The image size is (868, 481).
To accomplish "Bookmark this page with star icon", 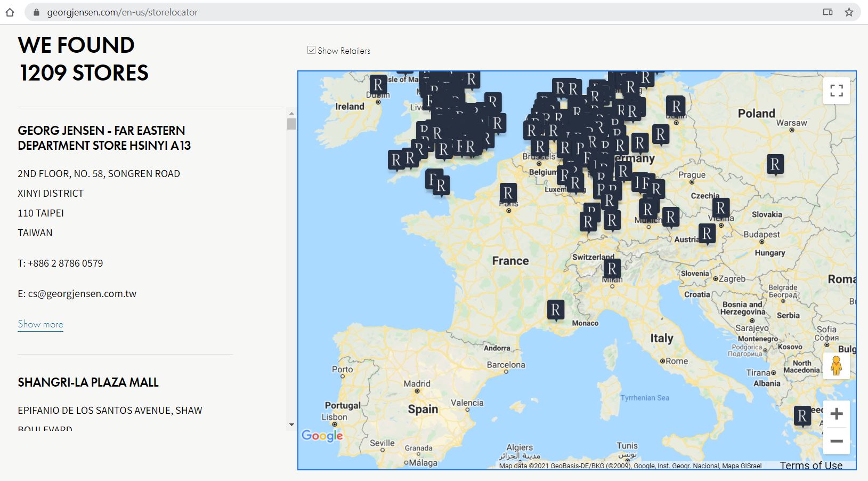I will 849,12.
